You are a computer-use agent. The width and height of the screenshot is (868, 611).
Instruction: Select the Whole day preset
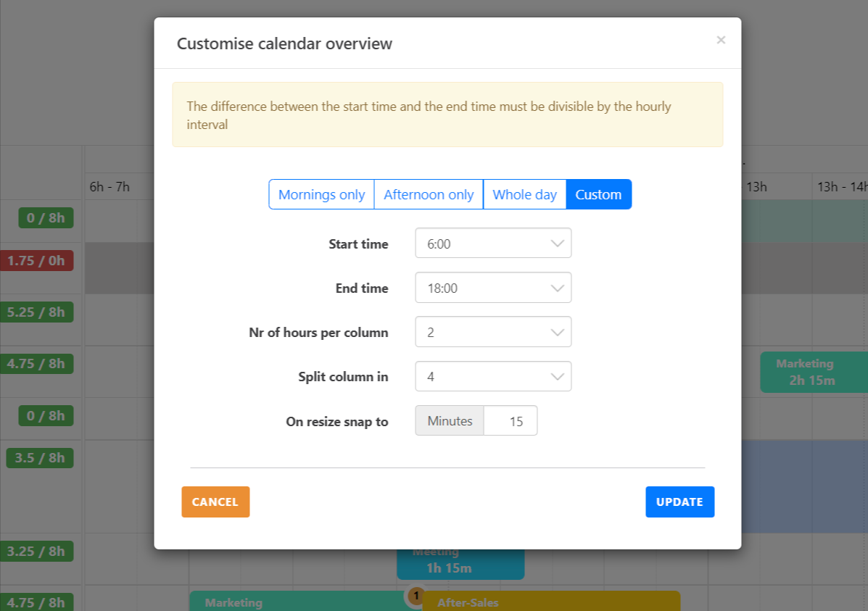click(x=524, y=194)
